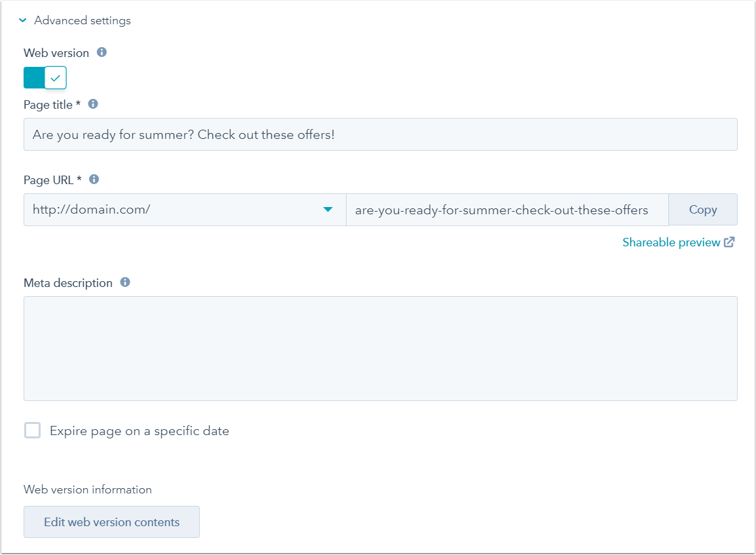Click the Meta description label text
Screen dimensions: 756x555
click(68, 283)
